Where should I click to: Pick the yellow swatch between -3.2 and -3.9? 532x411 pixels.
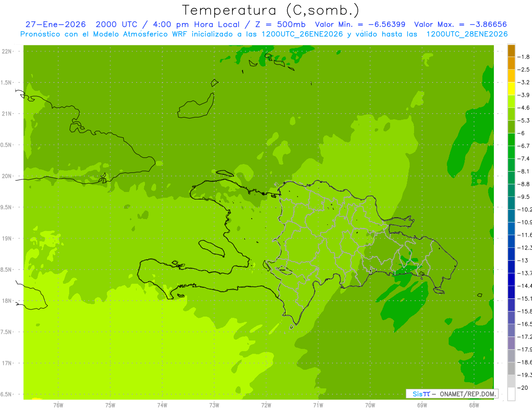click(511, 89)
